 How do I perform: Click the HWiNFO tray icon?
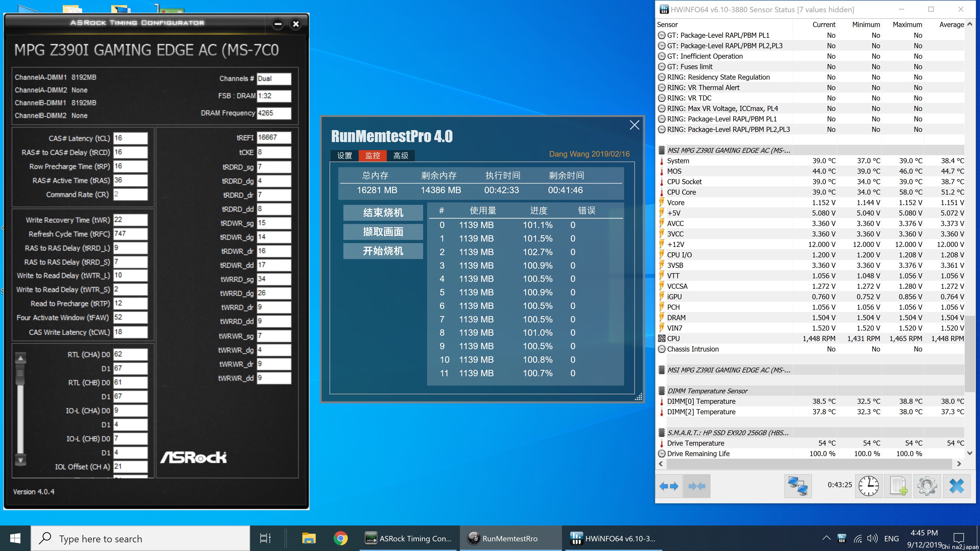tap(842, 538)
